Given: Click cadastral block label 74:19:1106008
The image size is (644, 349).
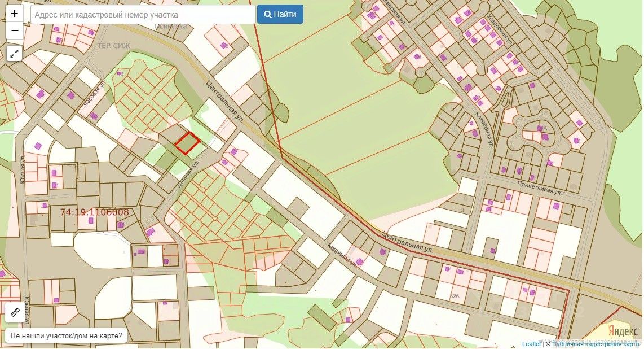Looking at the screenshot, I should coord(94,212).
